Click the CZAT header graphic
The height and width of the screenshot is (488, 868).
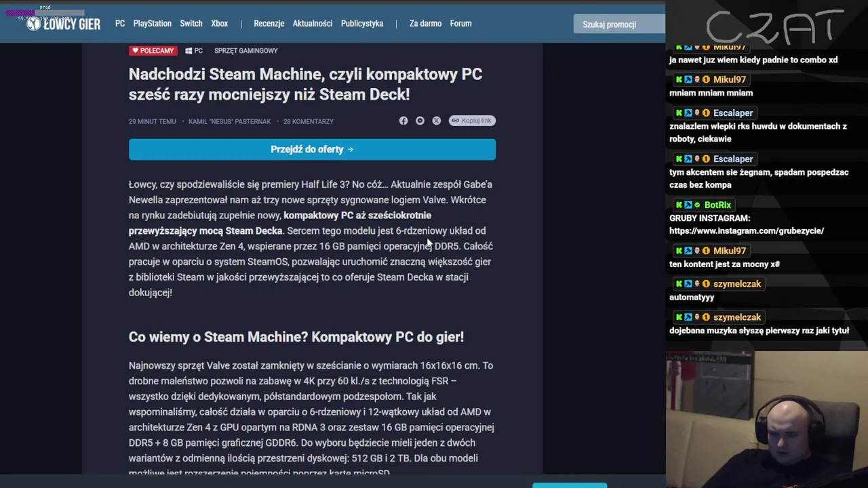point(775,28)
